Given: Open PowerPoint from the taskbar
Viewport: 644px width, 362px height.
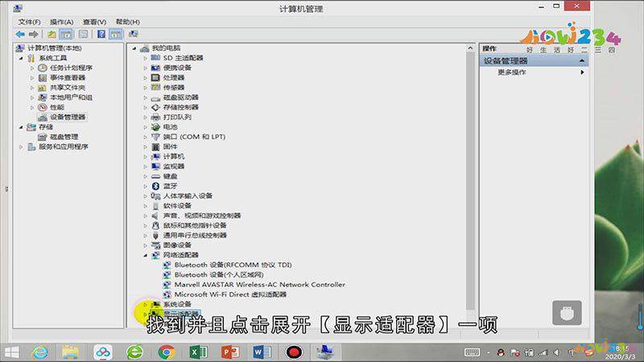Looking at the screenshot, I should 230,352.
